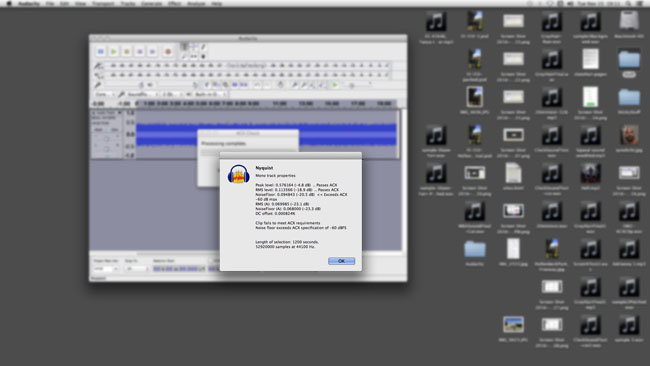Click the Stop transport button

(126, 52)
